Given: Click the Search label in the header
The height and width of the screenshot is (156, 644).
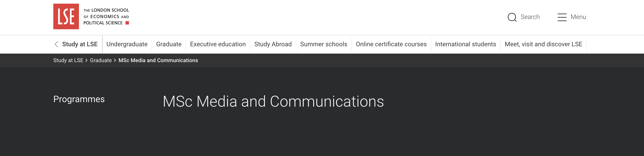Looking at the screenshot, I should pyautogui.click(x=530, y=17).
